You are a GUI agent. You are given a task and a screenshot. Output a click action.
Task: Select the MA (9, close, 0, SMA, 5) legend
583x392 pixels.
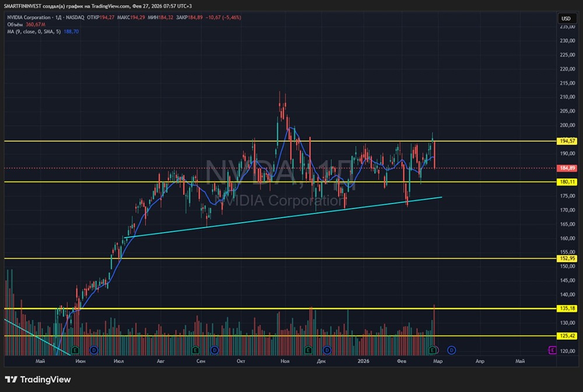coord(34,31)
